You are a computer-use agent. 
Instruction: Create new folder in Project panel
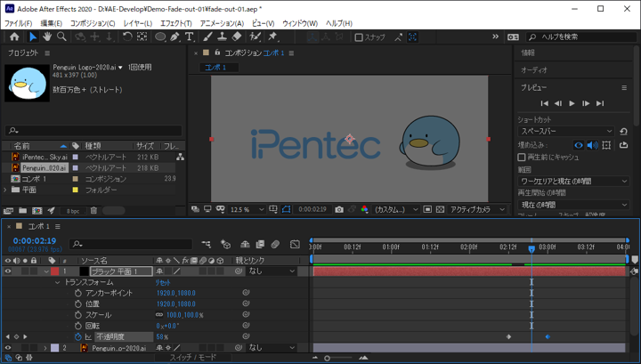point(23,211)
